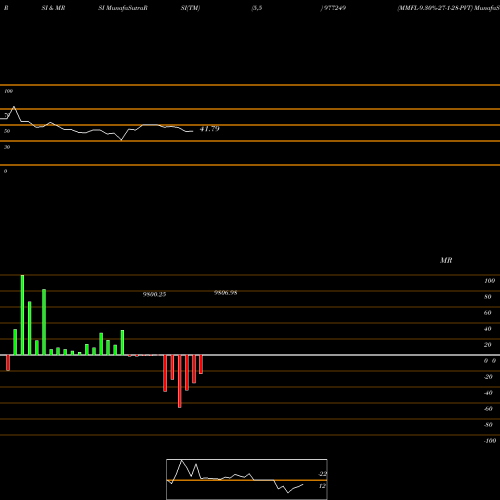This screenshot has width=500, height=500.
Task: Click the tallest green MR bar
Action: pyautogui.click(x=22, y=315)
